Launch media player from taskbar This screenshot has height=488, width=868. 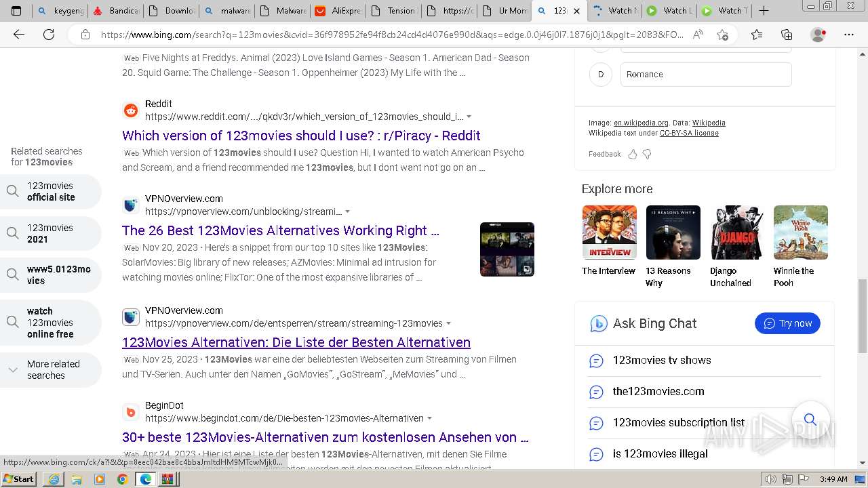[x=100, y=479]
